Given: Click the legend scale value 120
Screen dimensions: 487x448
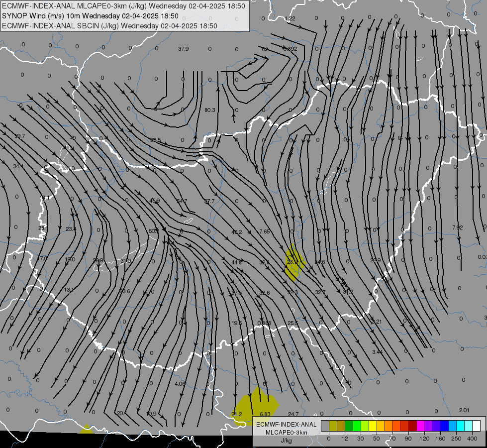Looking at the screenshot, I should coord(424,439).
